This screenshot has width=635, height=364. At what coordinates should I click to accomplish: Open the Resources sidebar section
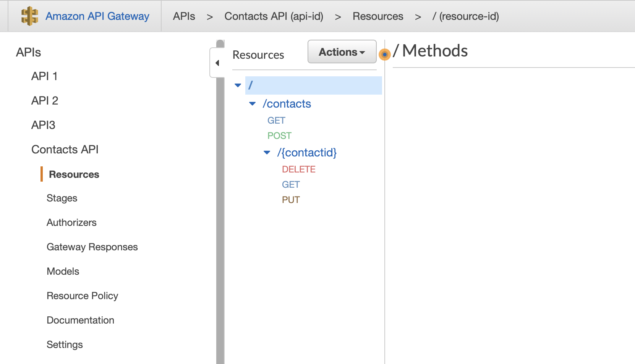coord(74,174)
